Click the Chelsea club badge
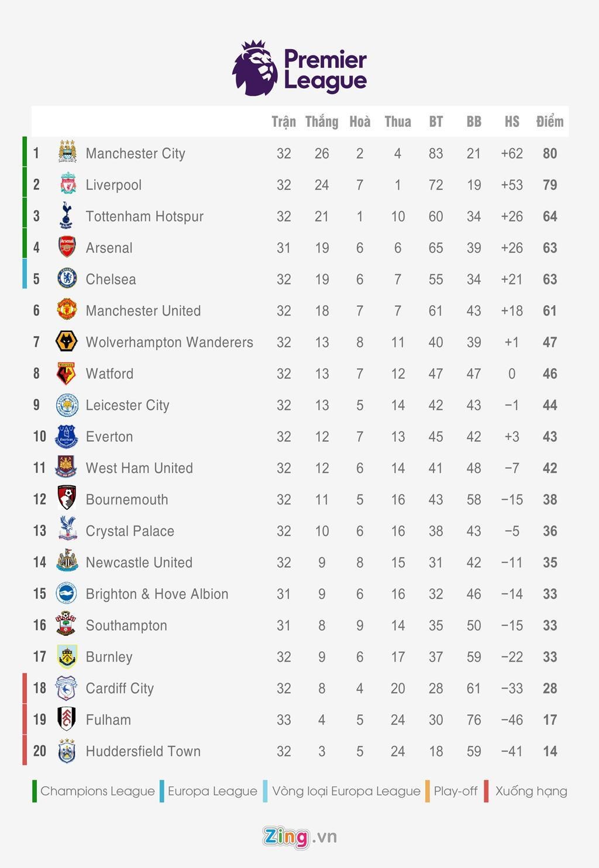The width and height of the screenshot is (599, 868). (67, 279)
